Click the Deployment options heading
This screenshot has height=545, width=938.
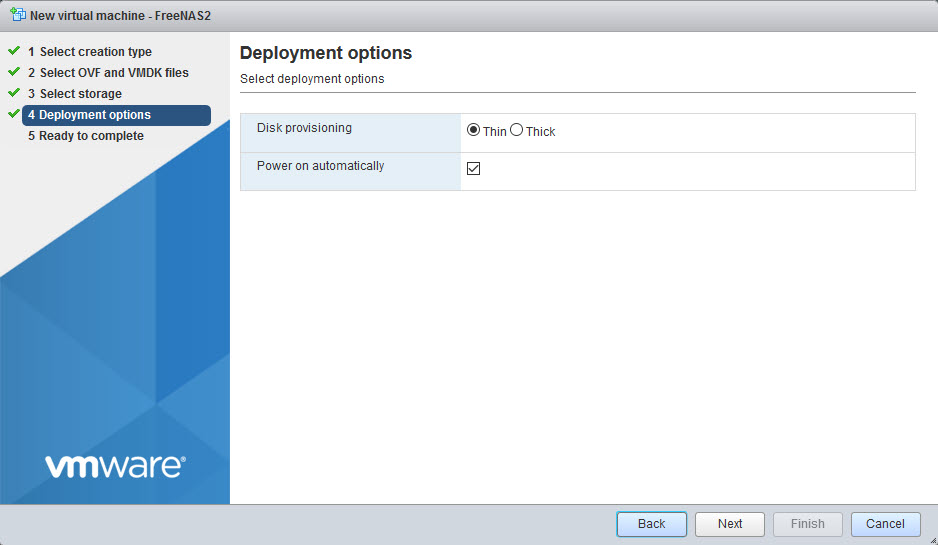325,53
